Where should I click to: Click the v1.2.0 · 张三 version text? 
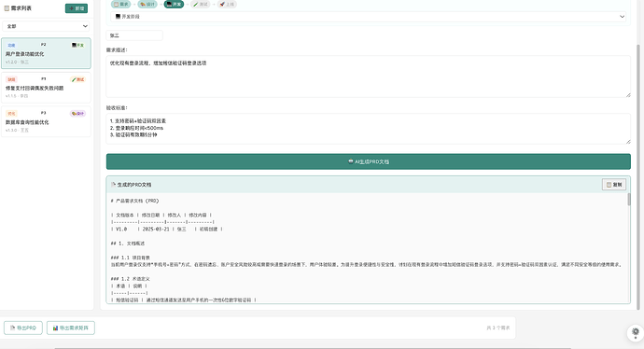pos(17,62)
